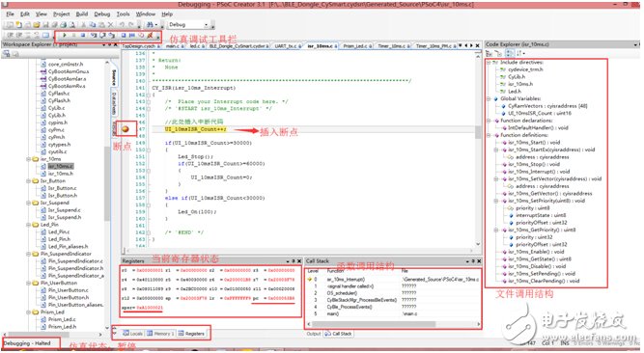Click the Delete all breakpoints icon
The image size is (644, 353).
click(150, 36)
